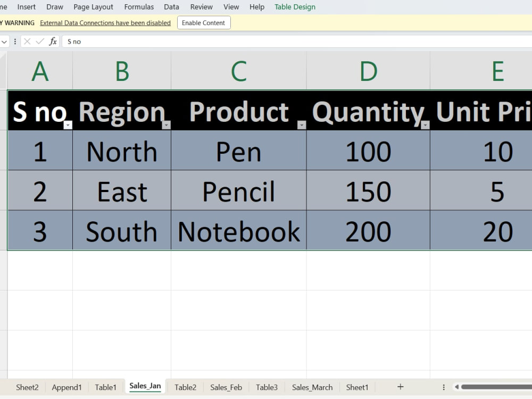
Task: Switch to the Sheet1 tab
Action: [357, 387]
